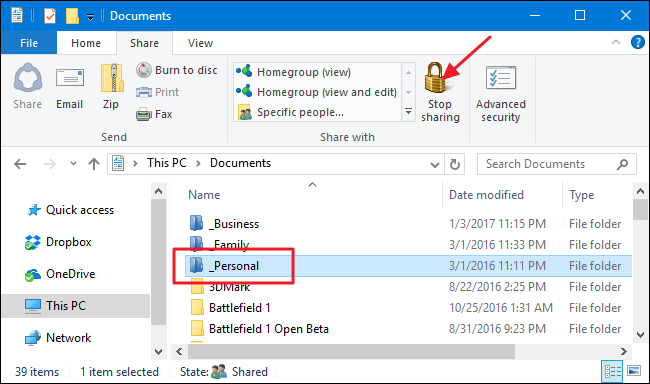Select Homegroup (view and edit)

point(317,92)
